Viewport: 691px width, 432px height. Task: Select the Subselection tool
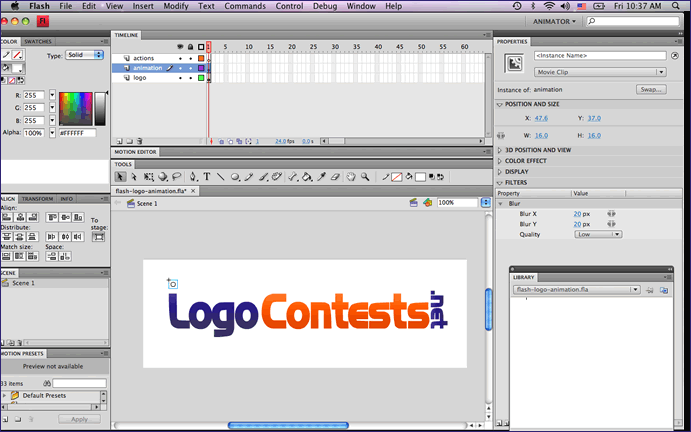coord(134,177)
